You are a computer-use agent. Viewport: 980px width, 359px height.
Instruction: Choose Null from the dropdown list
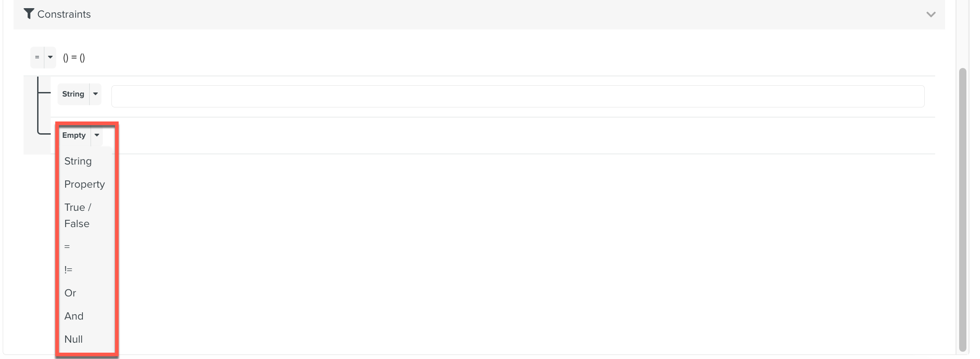(73, 339)
